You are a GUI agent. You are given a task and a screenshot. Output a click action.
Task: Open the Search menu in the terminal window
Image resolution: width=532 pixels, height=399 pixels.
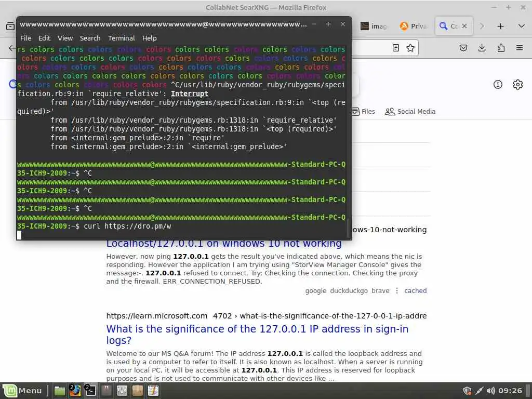click(90, 38)
